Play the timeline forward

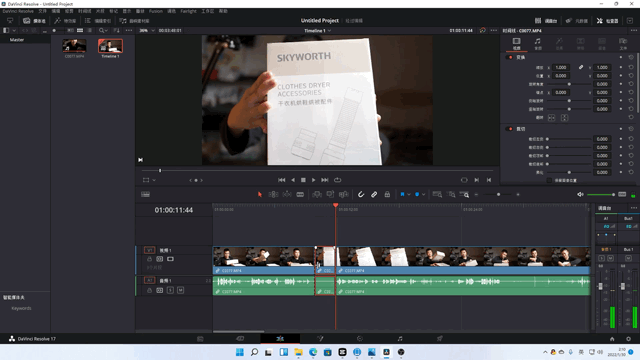click(313, 180)
